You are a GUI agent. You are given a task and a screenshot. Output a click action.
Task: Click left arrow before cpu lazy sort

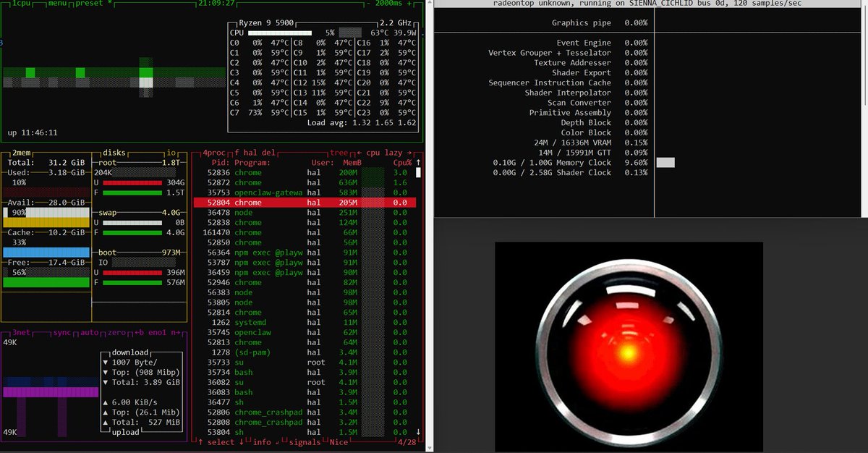[x=359, y=153]
